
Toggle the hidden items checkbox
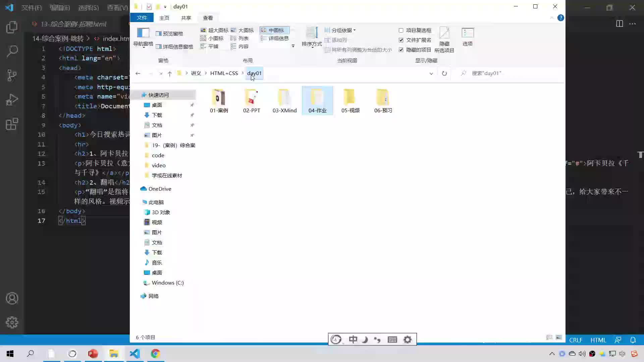[x=415, y=50]
